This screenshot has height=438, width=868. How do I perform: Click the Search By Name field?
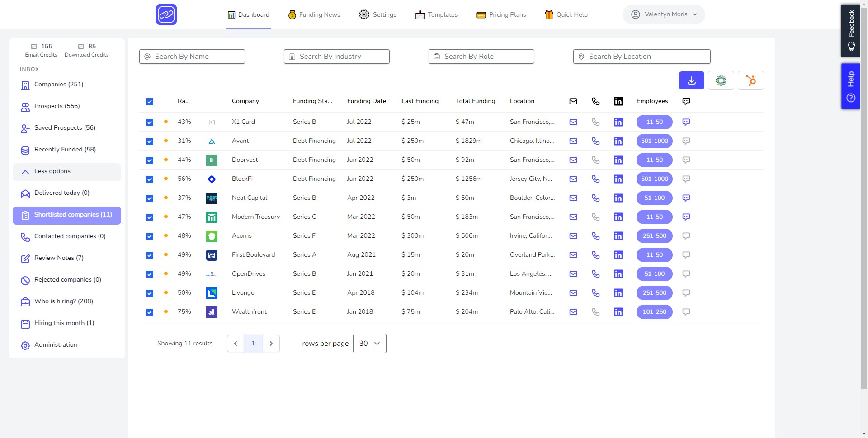(192, 57)
